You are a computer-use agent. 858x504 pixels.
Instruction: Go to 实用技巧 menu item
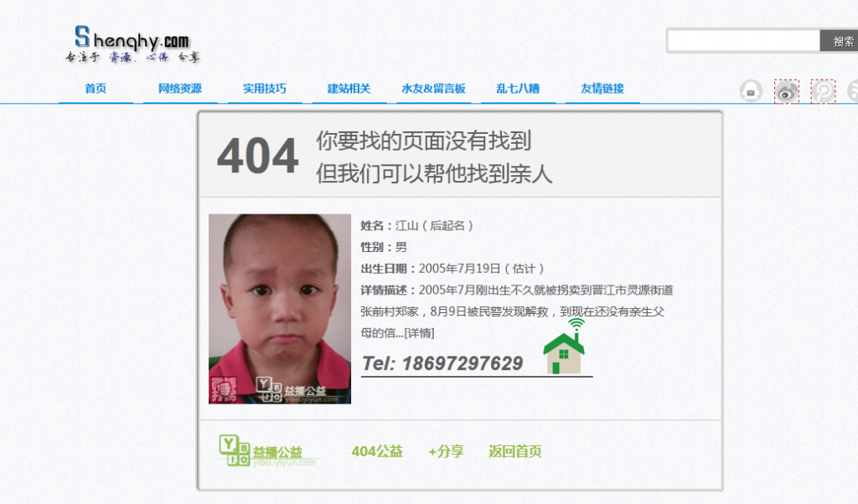[x=265, y=89]
